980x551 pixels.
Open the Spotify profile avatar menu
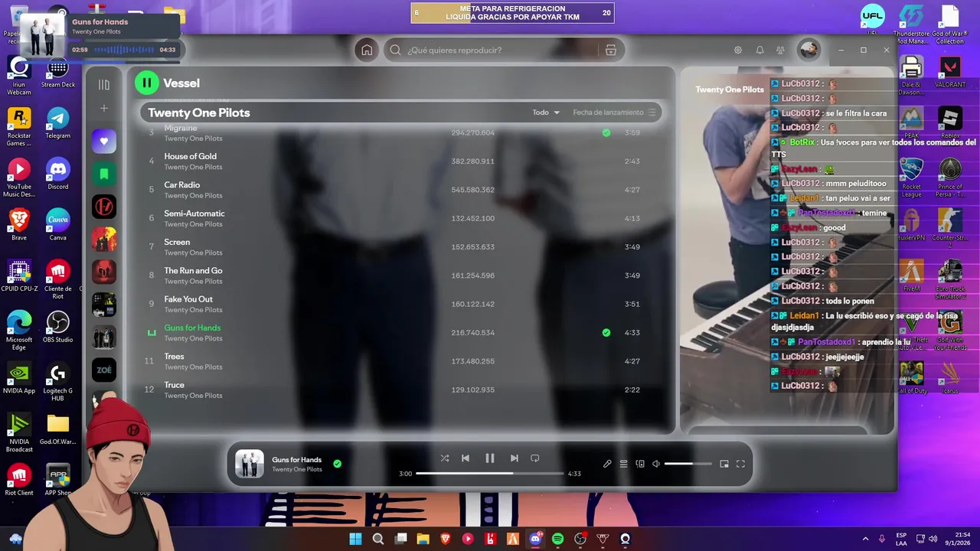pyautogui.click(x=808, y=50)
